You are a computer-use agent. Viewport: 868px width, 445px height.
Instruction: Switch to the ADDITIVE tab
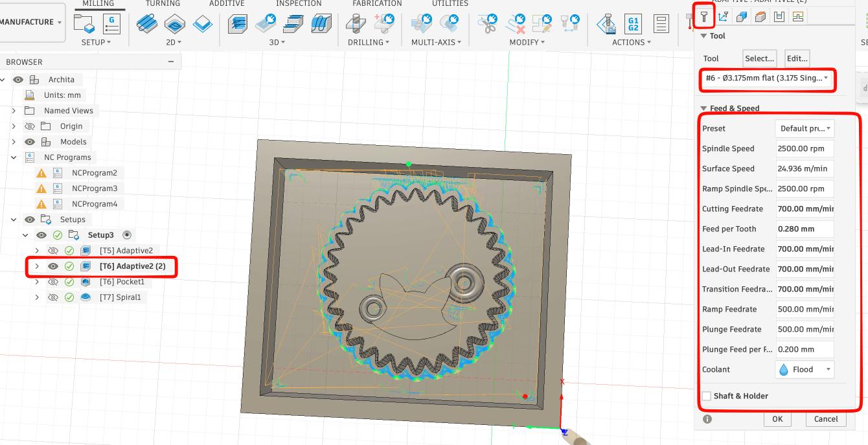pyautogui.click(x=227, y=3)
